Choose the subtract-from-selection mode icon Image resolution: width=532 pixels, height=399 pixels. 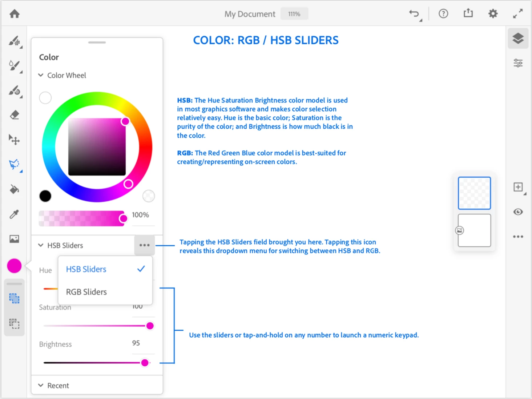coord(15,323)
